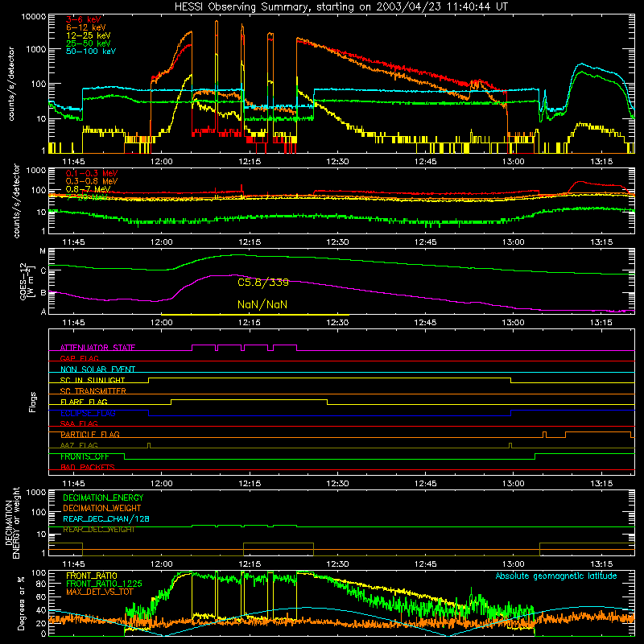Click the Flags axis title
The image size is (644, 644).
pyautogui.click(x=32, y=402)
